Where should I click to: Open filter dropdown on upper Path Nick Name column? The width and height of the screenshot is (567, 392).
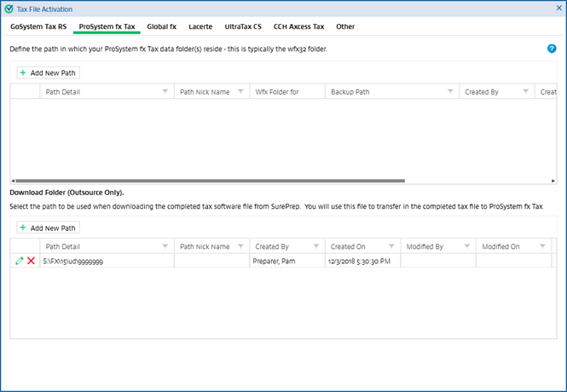(x=239, y=92)
